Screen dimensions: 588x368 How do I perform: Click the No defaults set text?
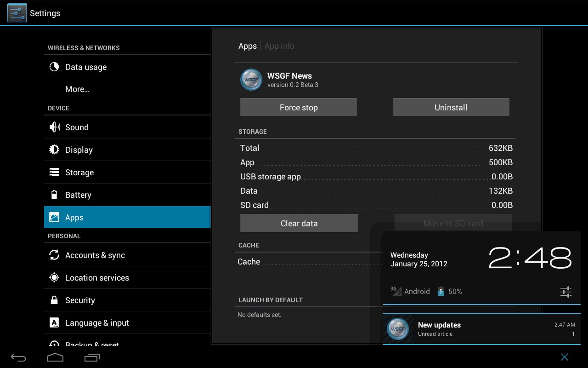[260, 315]
